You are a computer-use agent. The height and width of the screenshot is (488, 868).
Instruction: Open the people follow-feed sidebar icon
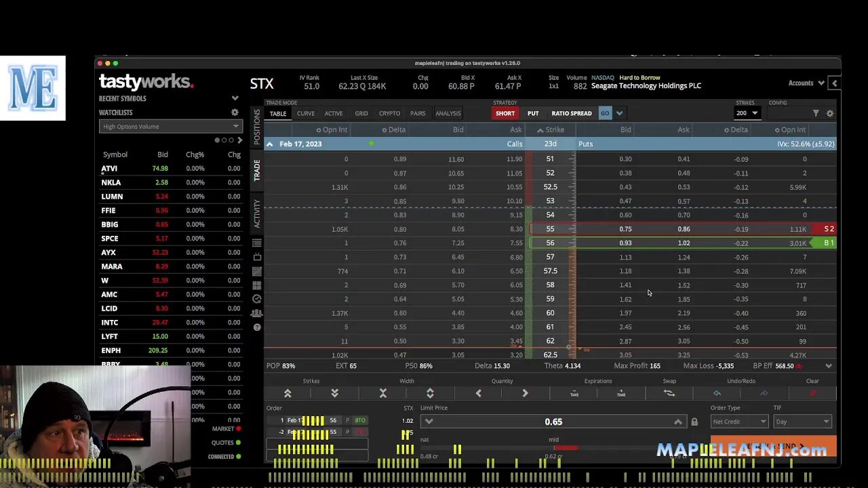point(257,313)
